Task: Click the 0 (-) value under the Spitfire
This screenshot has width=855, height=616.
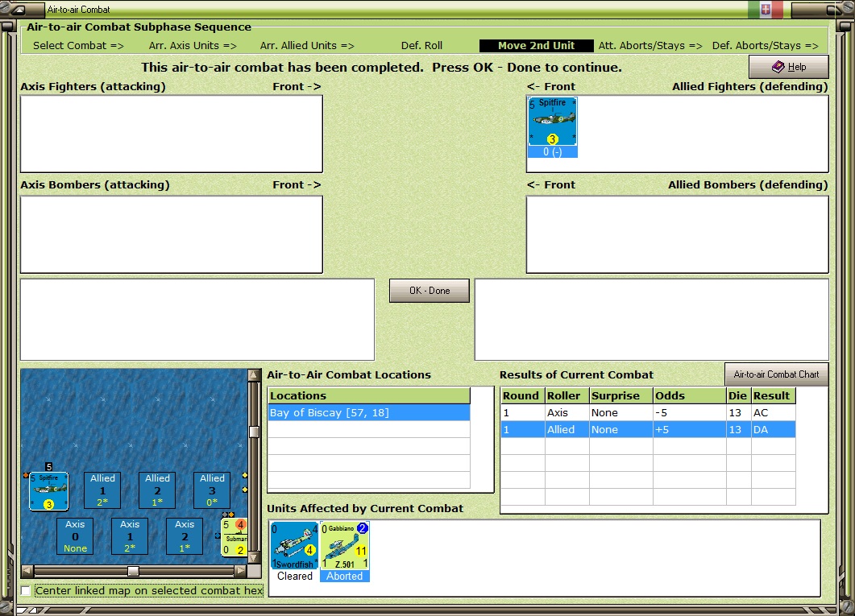Action: coord(552,152)
